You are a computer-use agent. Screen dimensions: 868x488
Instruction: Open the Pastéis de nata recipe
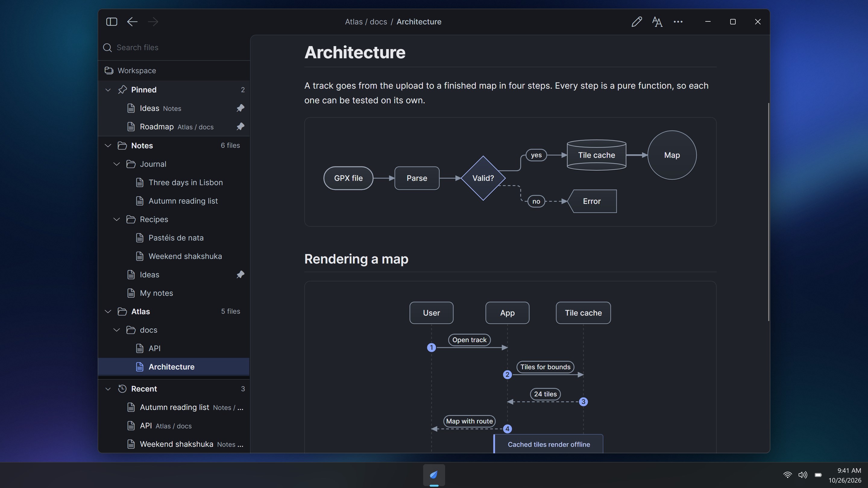coord(174,238)
